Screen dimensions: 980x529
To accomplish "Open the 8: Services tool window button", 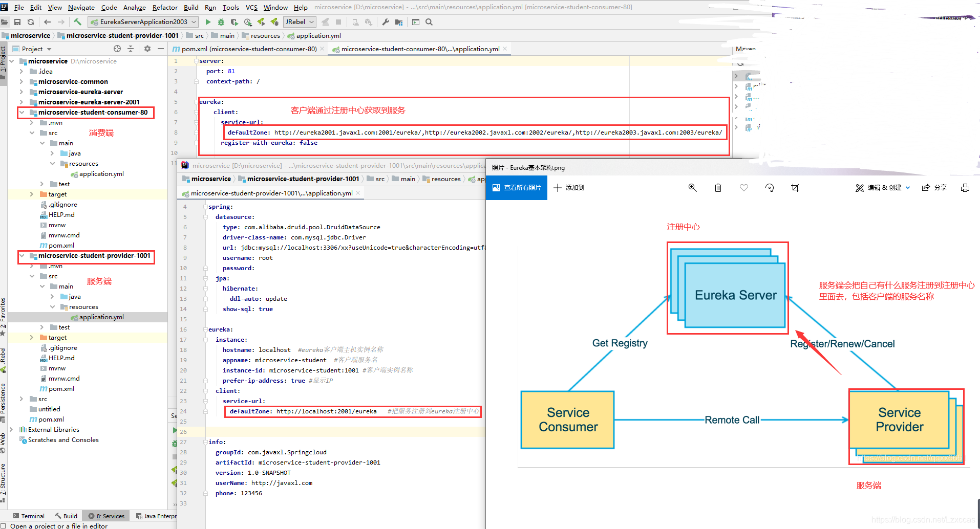I will coord(106,516).
